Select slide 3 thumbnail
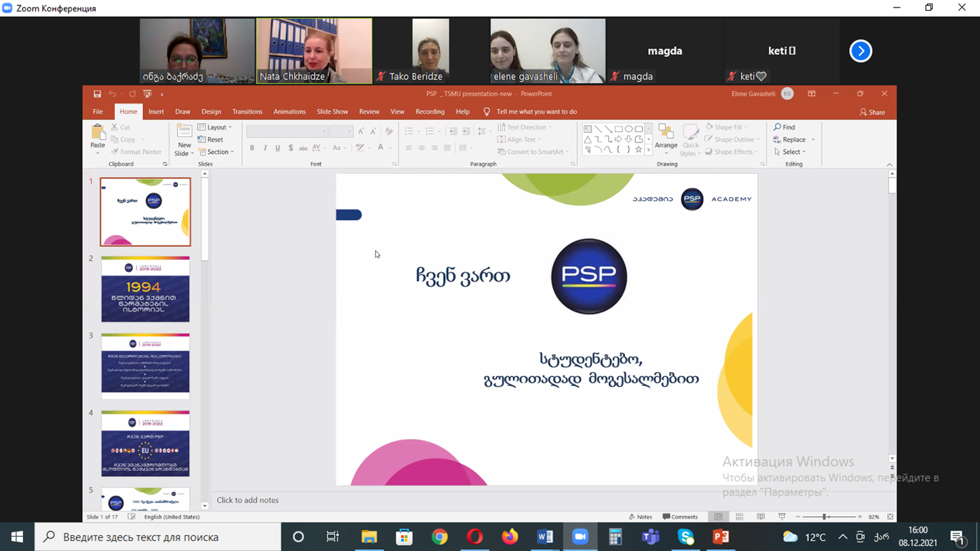This screenshot has width=980, height=551. point(145,366)
